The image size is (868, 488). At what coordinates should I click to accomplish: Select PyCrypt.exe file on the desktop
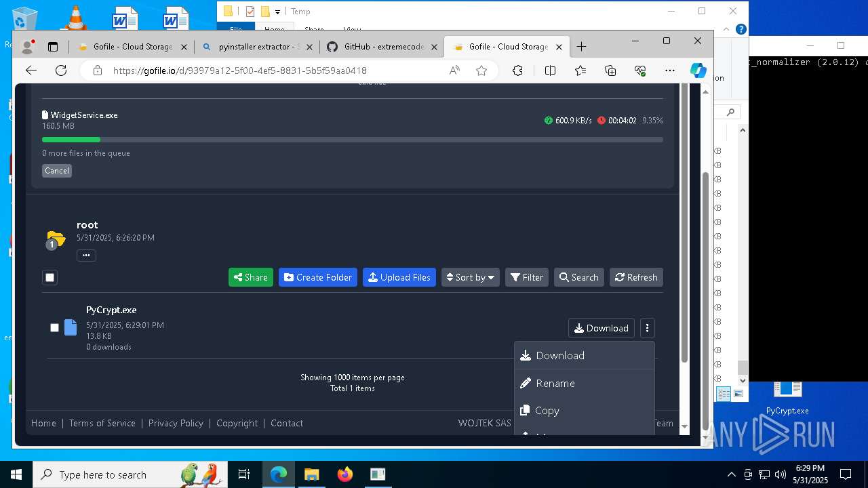(787, 399)
